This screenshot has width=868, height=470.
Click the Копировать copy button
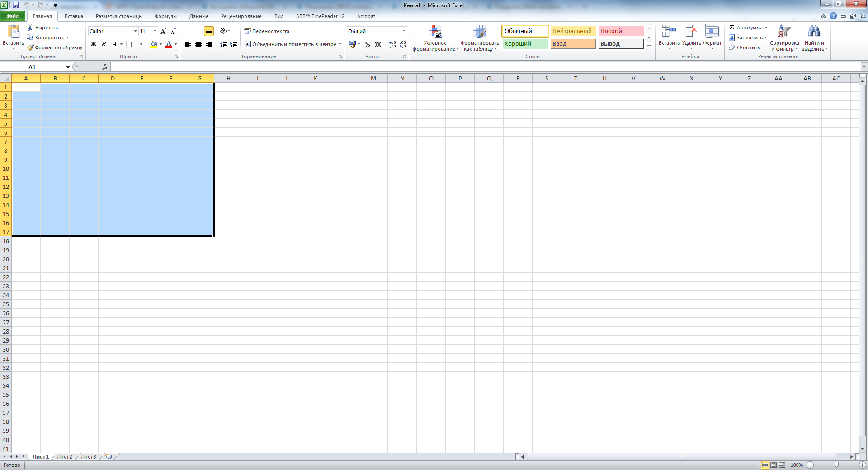[45, 38]
